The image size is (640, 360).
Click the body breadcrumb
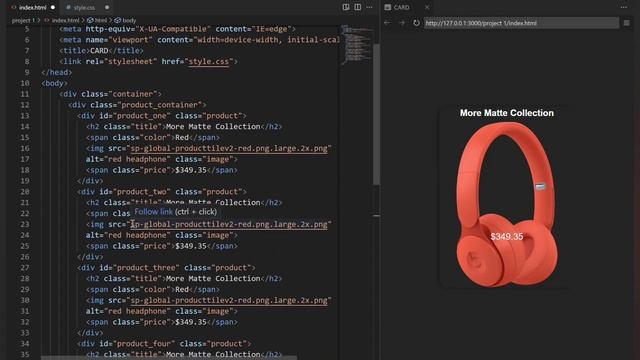coord(129,20)
